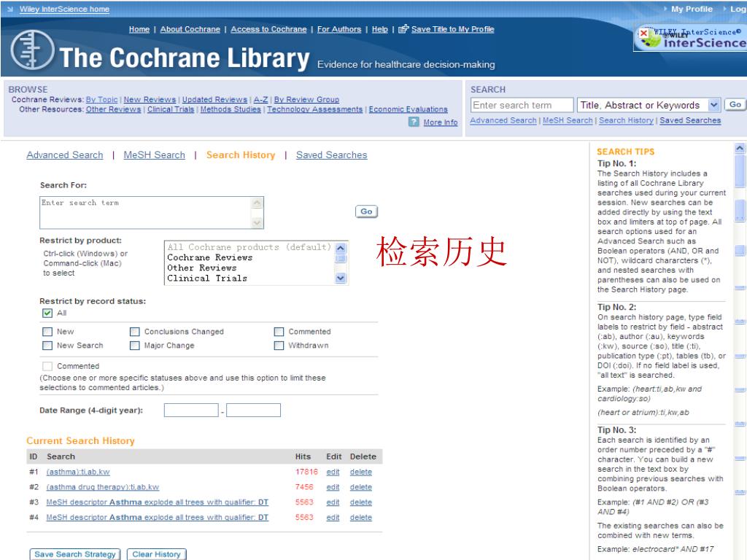Click the top Enter search term field
747x560 pixels.
[522, 105]
